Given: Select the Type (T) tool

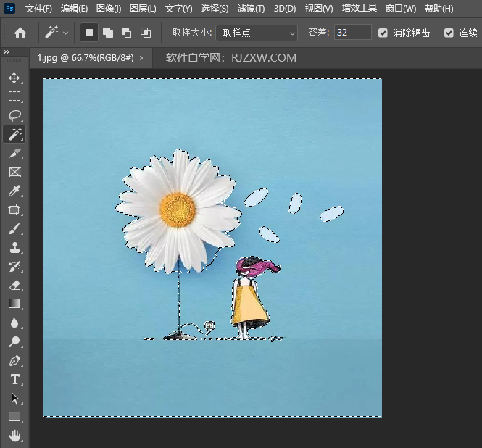Looking at the screenshot, I should coord(14,379).
